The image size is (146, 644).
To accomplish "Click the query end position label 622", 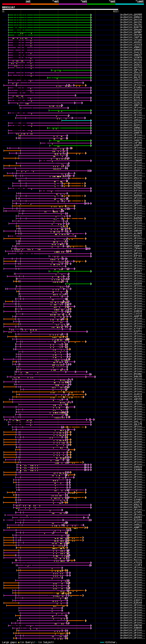I will pos(115,11).
